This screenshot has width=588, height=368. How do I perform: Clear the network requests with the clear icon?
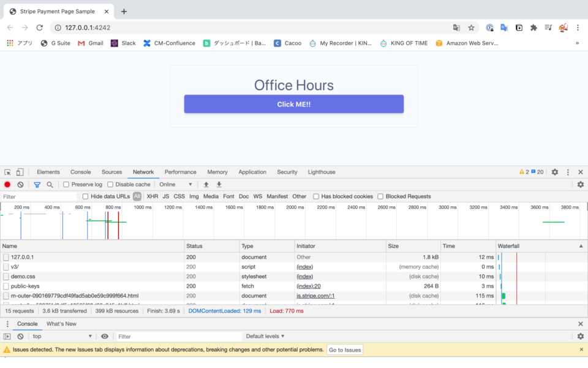point(20,184)
